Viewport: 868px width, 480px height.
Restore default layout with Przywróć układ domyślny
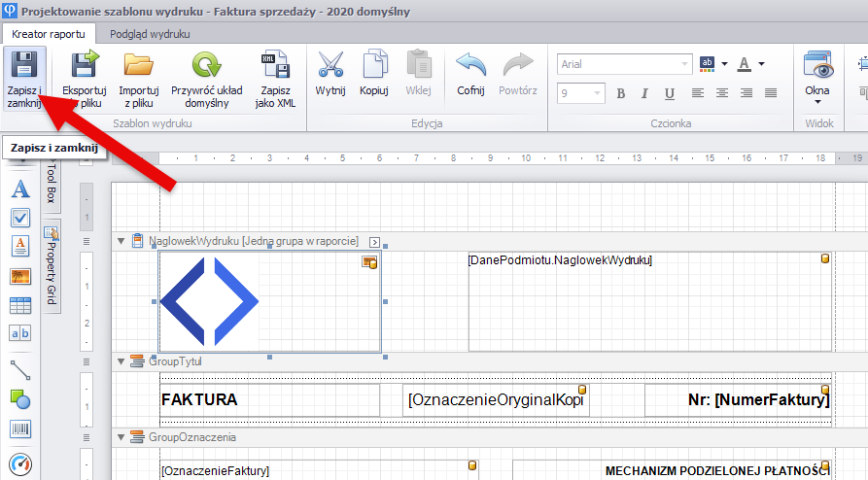click(x=206, y=66)
